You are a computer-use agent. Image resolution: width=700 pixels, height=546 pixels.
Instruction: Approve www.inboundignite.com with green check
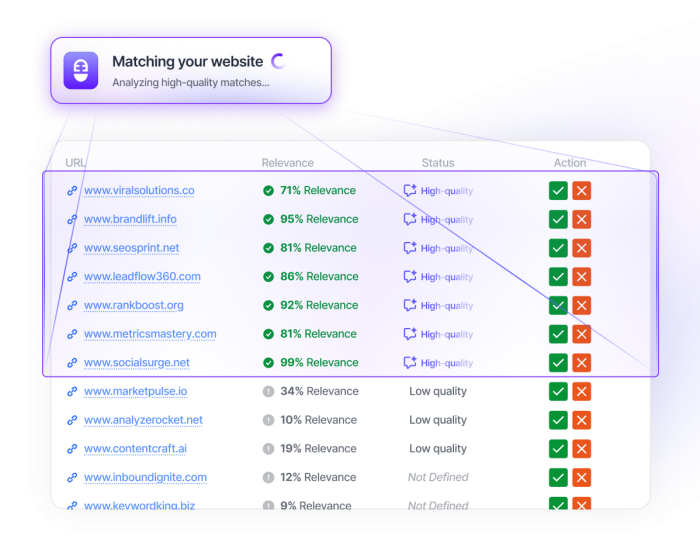pyautogui.click(x=558, y=477)
